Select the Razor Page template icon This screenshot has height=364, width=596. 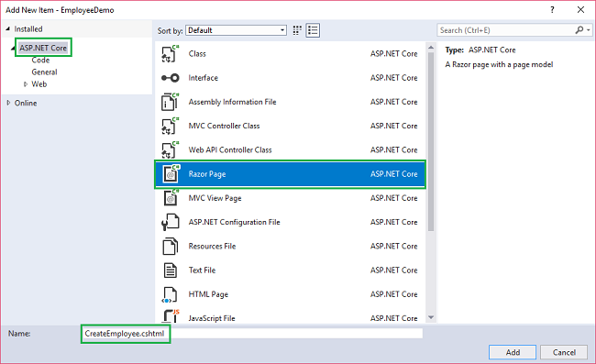pos(171,174)
